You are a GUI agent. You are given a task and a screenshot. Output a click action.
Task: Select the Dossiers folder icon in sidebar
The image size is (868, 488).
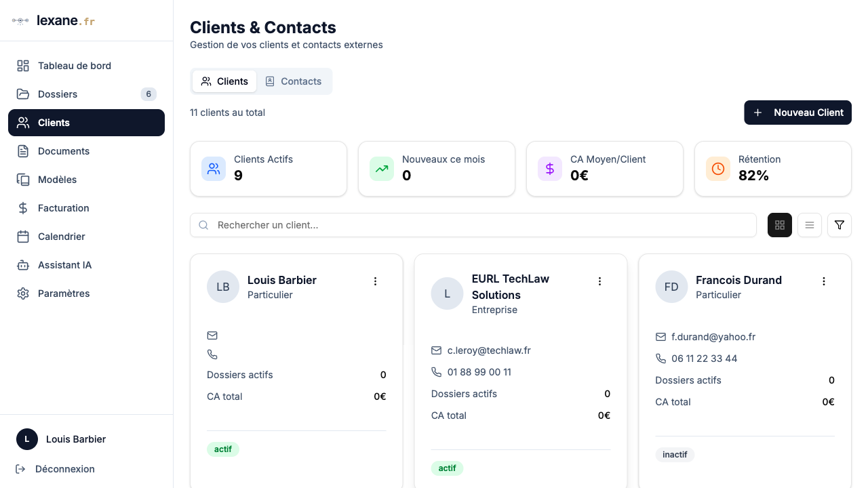pyautogui.click(x=22, y=94)
